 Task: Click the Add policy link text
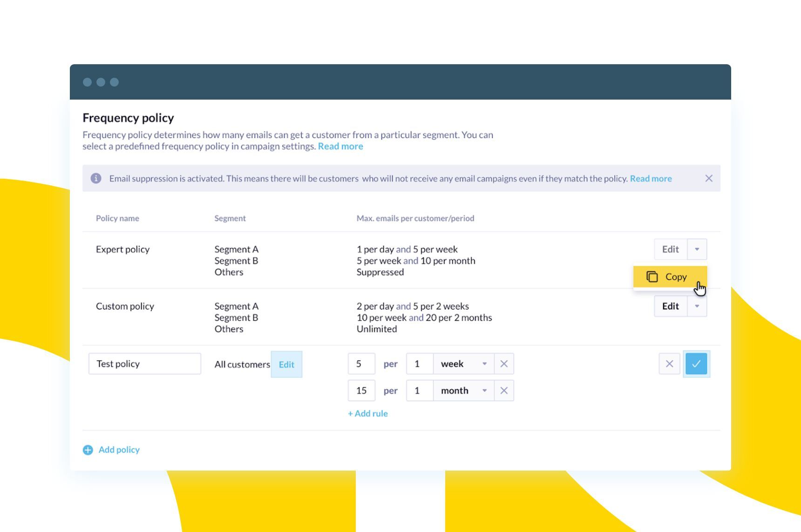pos(119,450)
